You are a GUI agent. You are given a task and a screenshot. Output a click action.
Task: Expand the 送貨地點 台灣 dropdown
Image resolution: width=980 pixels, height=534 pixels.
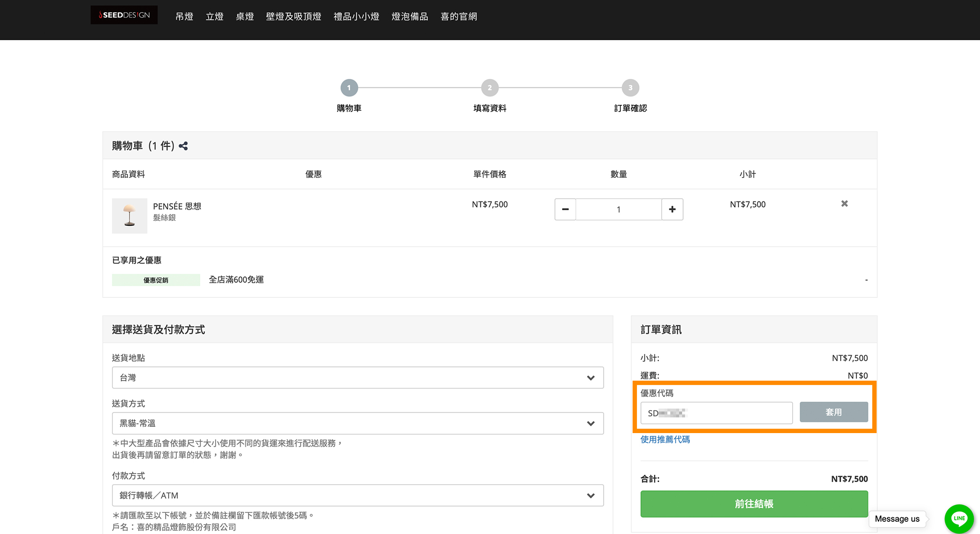[358, 378]
